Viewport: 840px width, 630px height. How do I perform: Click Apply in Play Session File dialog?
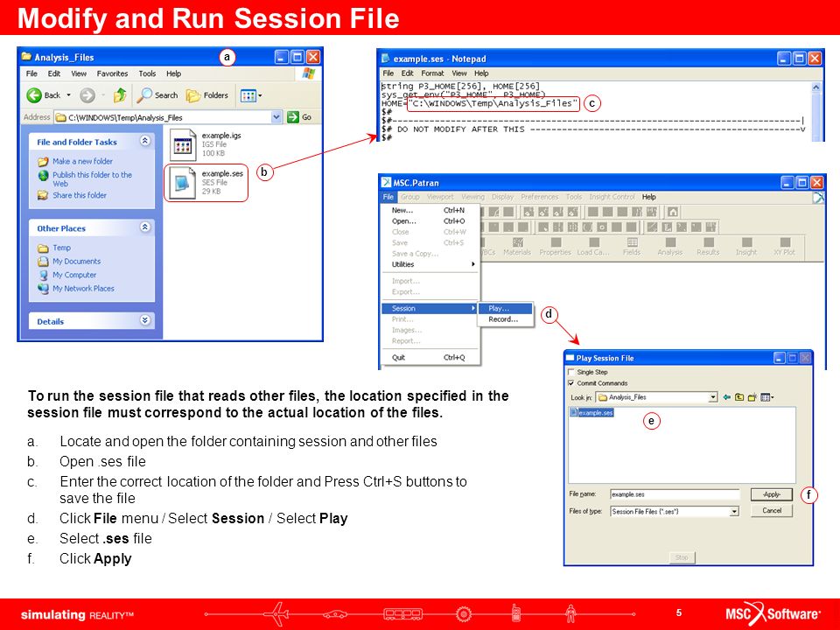click(772, 494)
